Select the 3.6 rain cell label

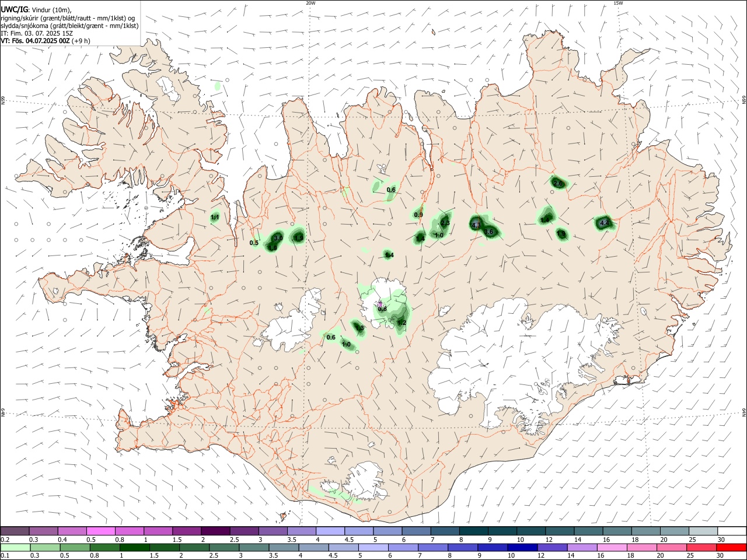tap(489, 232)
